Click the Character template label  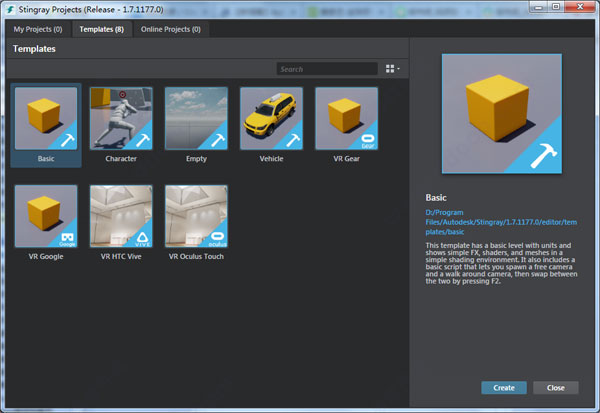(121, 158)
